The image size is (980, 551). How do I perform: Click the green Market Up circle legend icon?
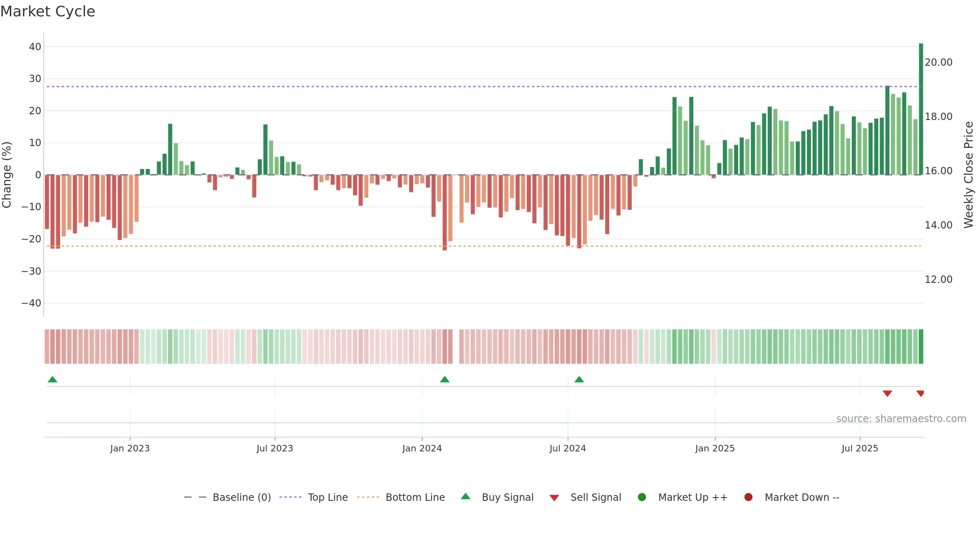642,497
